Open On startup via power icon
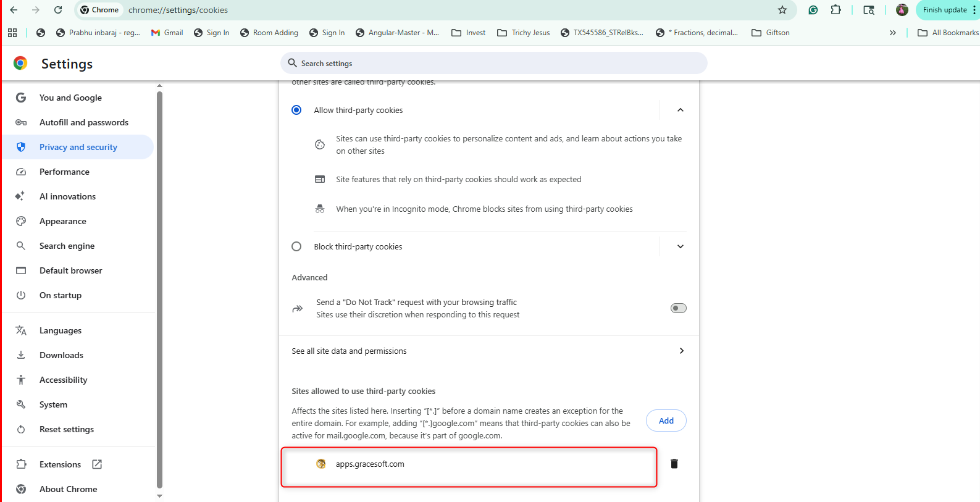The height and width of the screenshot is (502, 980). pyautogui.click(x=21, y=295)
